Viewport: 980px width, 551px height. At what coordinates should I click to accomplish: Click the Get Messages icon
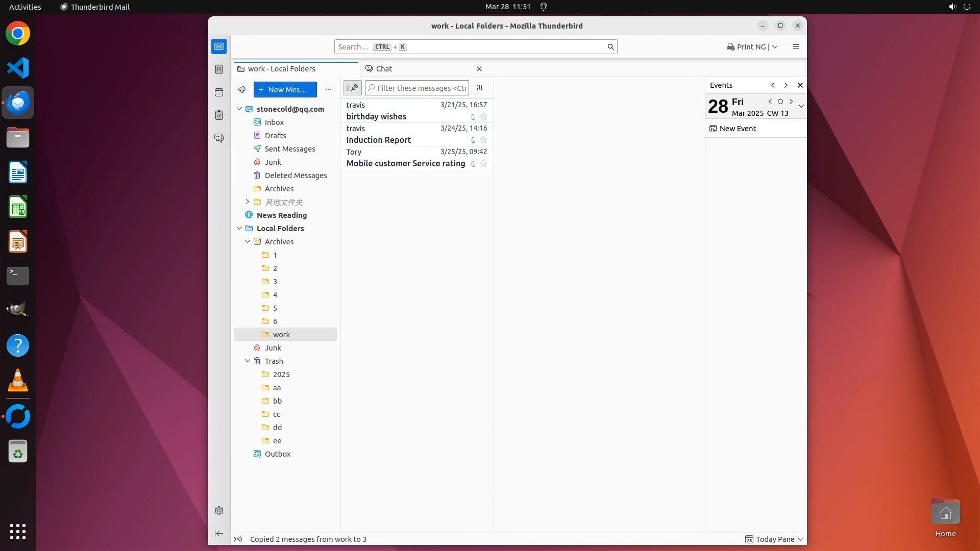242,90
